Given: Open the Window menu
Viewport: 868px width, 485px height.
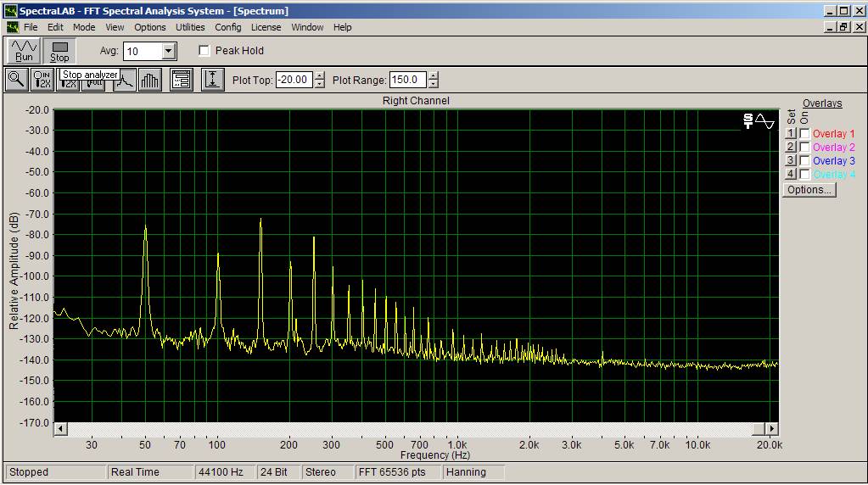Looking at the screenshot, I should (x=307, y=27).
